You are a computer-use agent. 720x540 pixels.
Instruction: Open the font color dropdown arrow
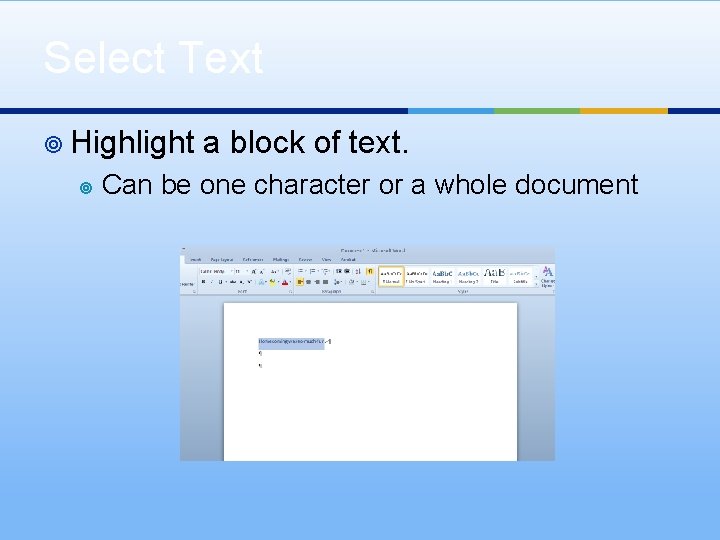point(291,282)
